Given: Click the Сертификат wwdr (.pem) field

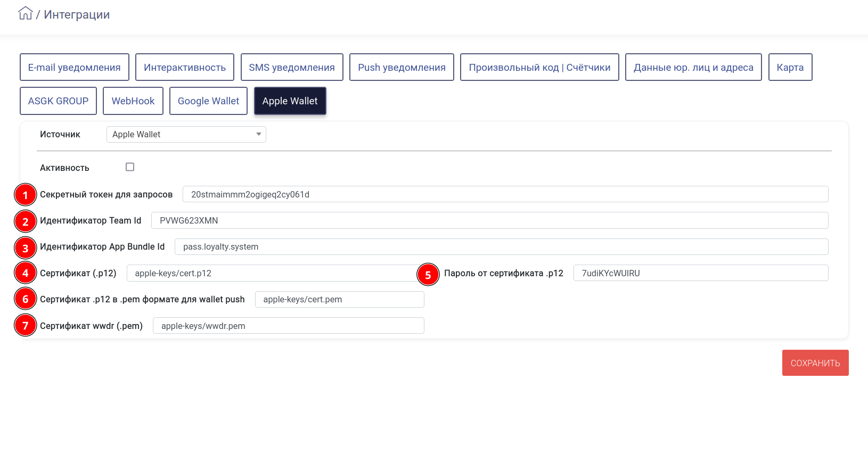Looking at the screenshot, I should (289, 326).
